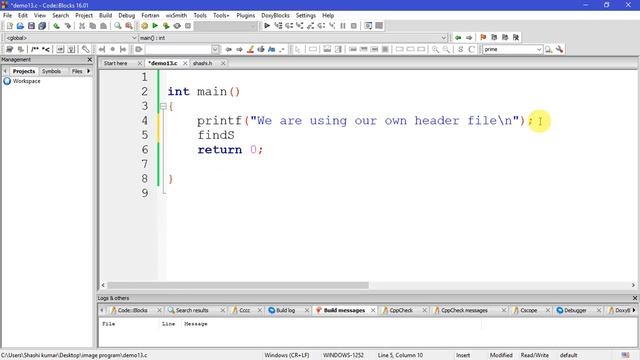The width and height of the screenshot is (640, 360).
Task: Click the prime search input field
Action: click(509, 49)
